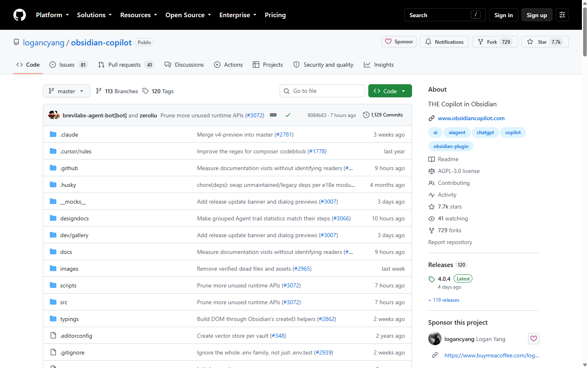This screenshot has width=588, height=368.
Task: Open the + 119 releases link
Action: (444, 300)
